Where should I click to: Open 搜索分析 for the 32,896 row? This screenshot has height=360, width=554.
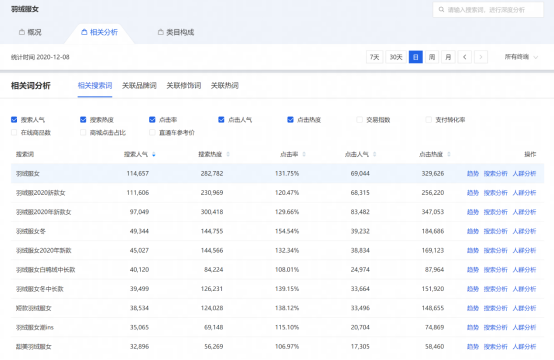click(495, 347)
